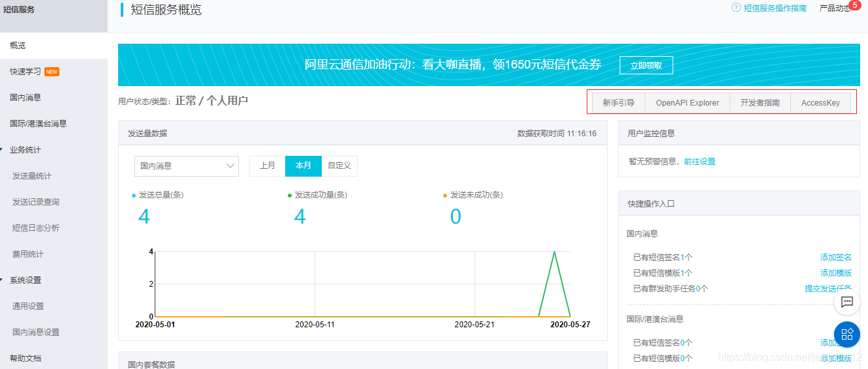Click the 发送成功量(条) legend item
The height and width of the screenshot is (369, 868).
(x=317, y=195)
